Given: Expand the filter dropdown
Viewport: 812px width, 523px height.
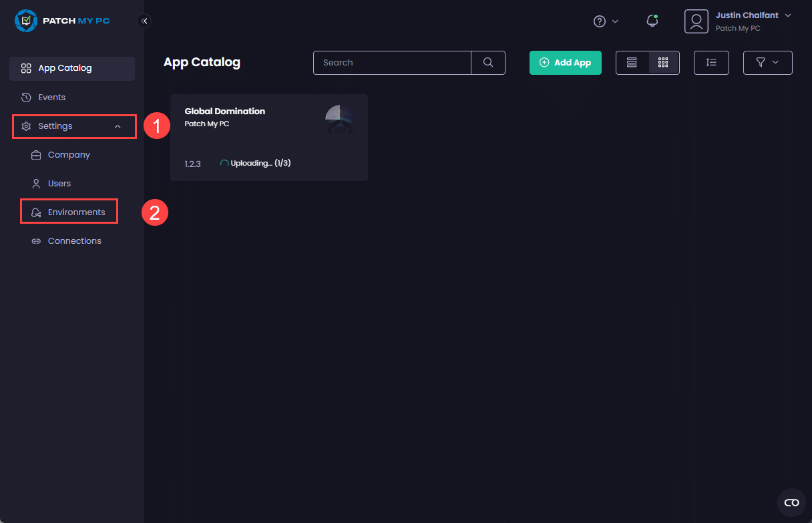Looking at the screenshot, I should tap(767, 63).
